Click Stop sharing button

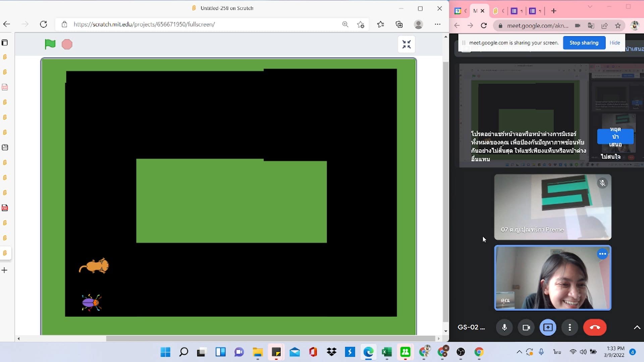[x=584, y=43]
